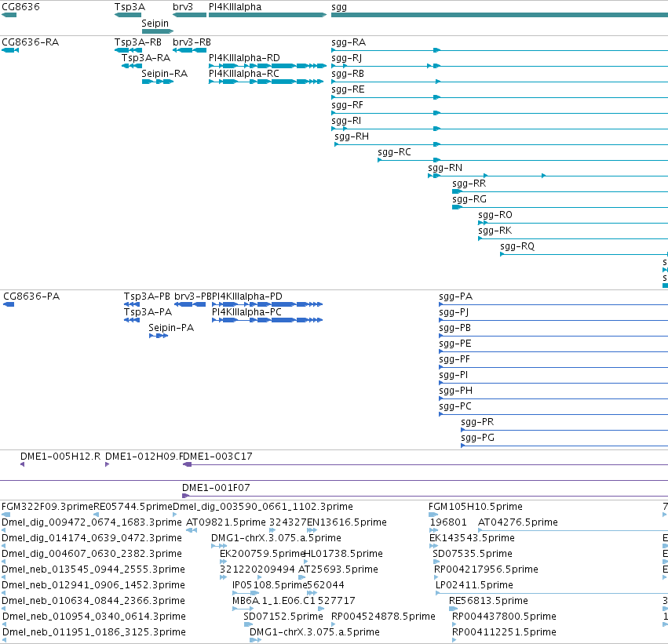
Task: Click the Tsp3A gene label
Action: [130, 7]
